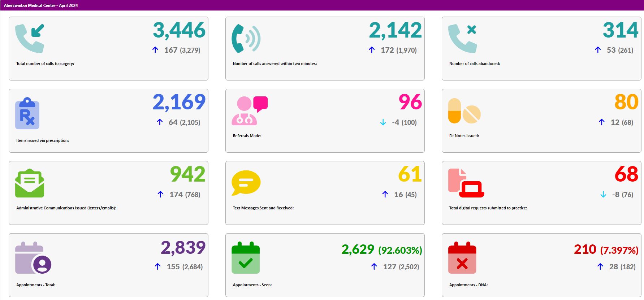Click the down arrow beside -4 (100)

(x=383, y=122)
